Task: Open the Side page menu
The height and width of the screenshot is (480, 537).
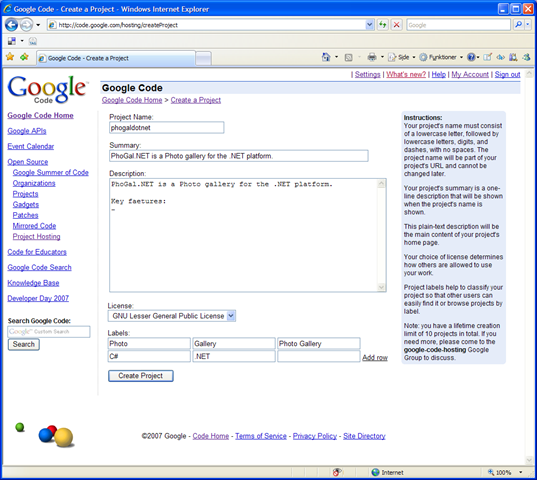Action: 401,57
